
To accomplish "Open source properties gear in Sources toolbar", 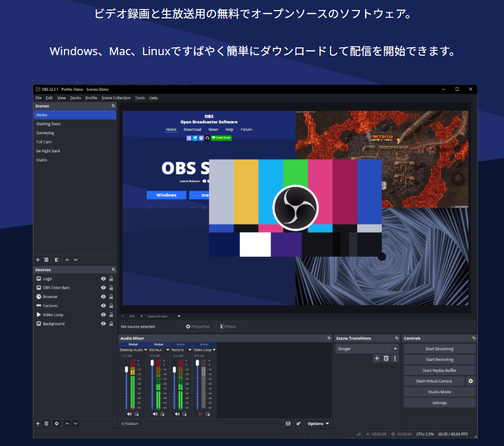I will (x=56, y=424).
